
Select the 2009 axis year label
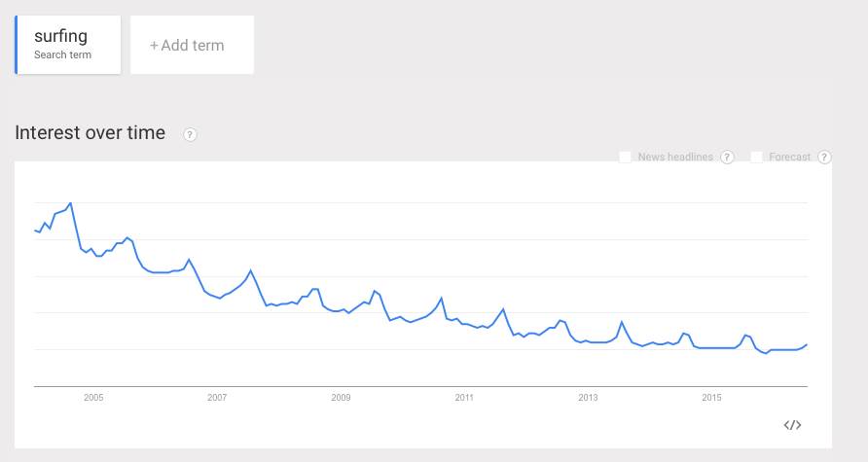click(341, 397)
